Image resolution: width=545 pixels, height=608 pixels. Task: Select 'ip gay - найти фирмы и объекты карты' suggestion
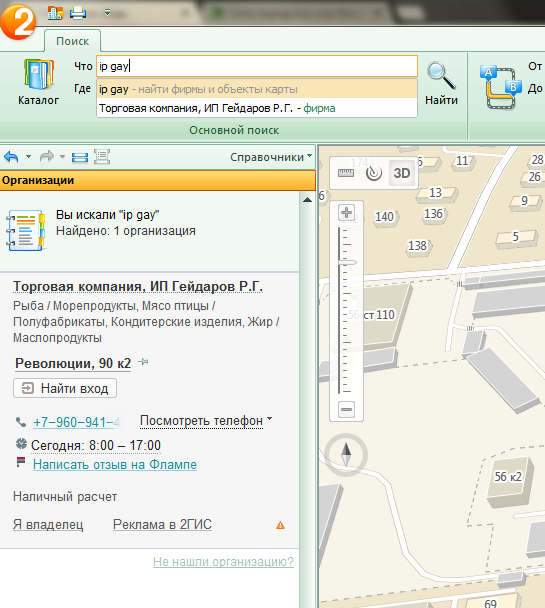(257, 89)
